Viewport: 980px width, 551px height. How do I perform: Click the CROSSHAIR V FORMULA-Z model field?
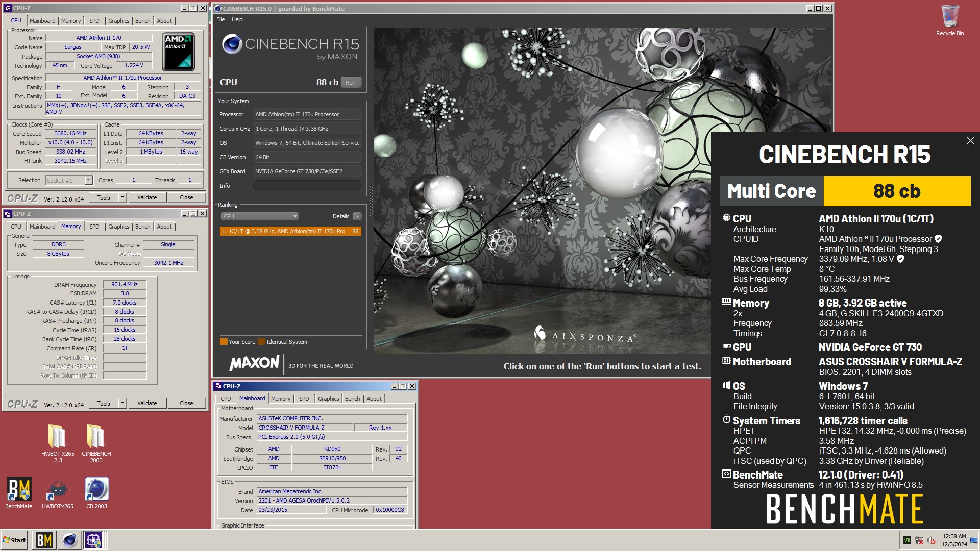point(305,428)
